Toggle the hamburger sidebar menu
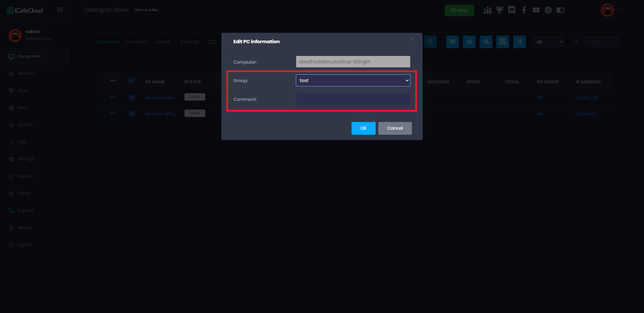 [x=60, y=10]
